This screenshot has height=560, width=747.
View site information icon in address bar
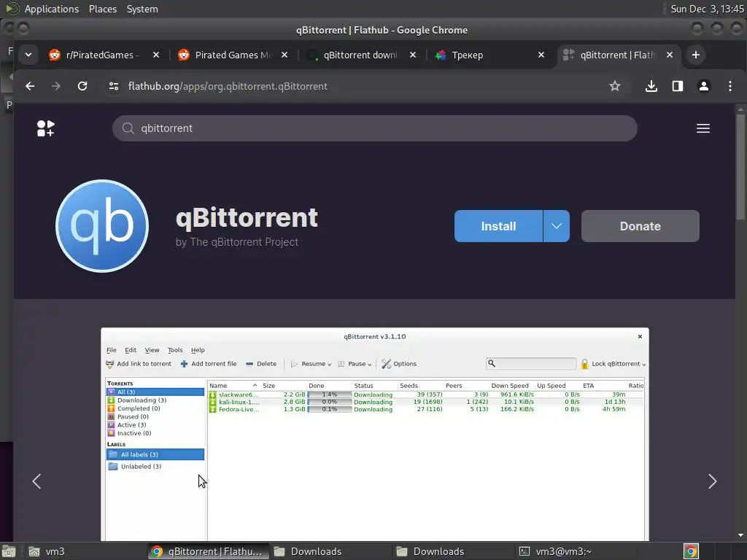[113, 86]
